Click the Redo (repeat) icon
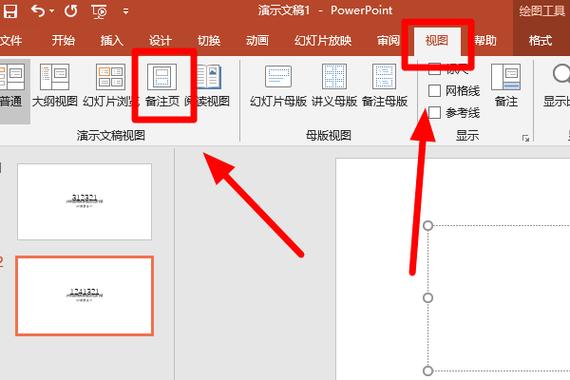Viewport: 570px width, 380px height. [x=71, y=11]
